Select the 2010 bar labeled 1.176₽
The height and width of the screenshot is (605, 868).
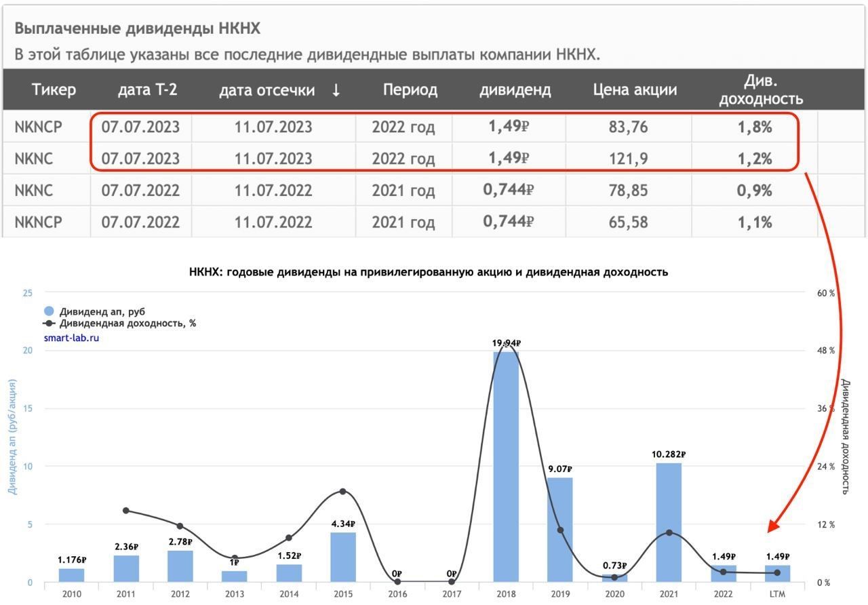[72, 575]
